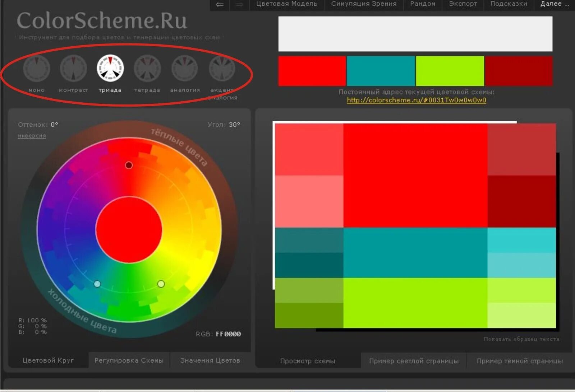Click the red center circle of the wheel
This screenshot has height=392, width=575.
coord(129,230)
